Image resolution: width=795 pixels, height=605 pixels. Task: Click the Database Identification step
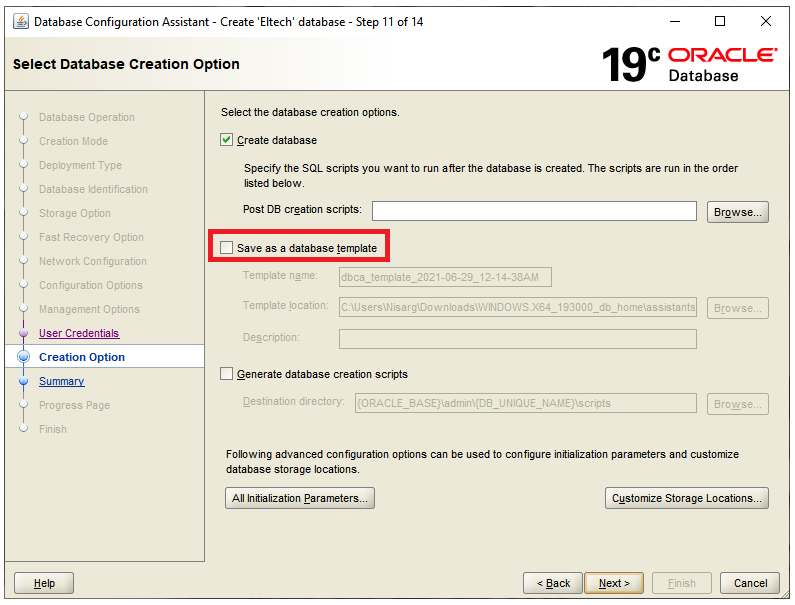click(93, 189)
